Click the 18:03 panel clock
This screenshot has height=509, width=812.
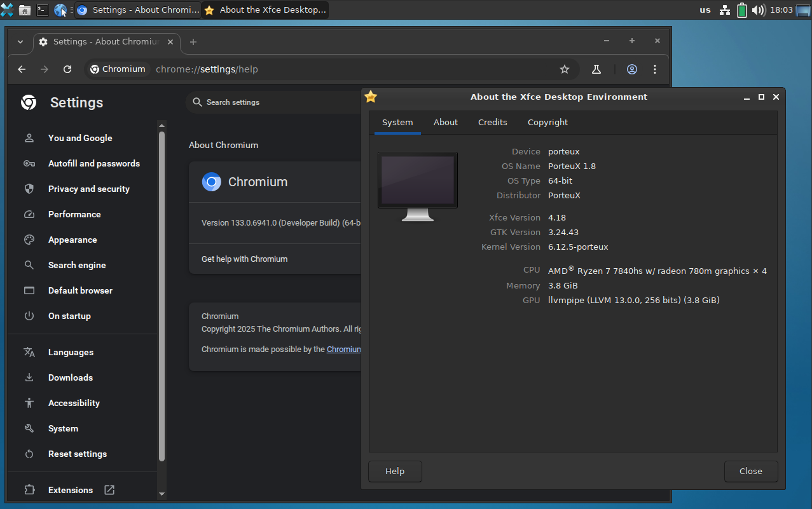781,10
